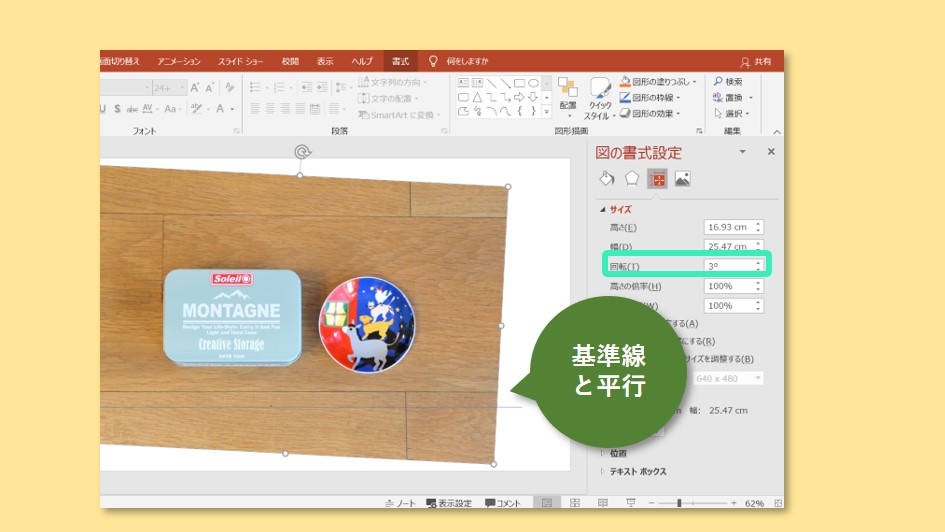The image size is (945, 532).
Task: Fit slide to window icon beside 62%
Action: pos(778,503)
